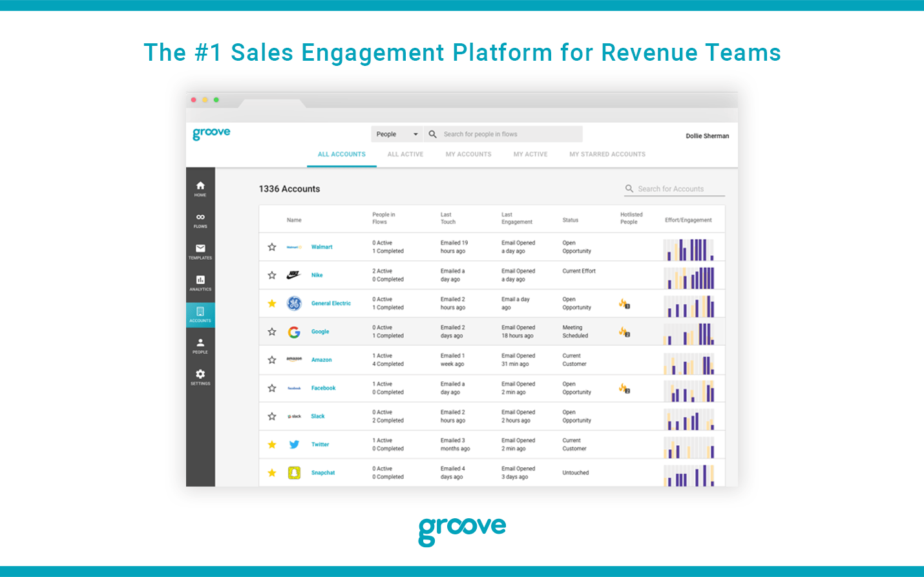This screenshot has width=924, height=577.
Task: Switch to the MY STARRED ACCOUNTS tab
Action: point(607,154)
